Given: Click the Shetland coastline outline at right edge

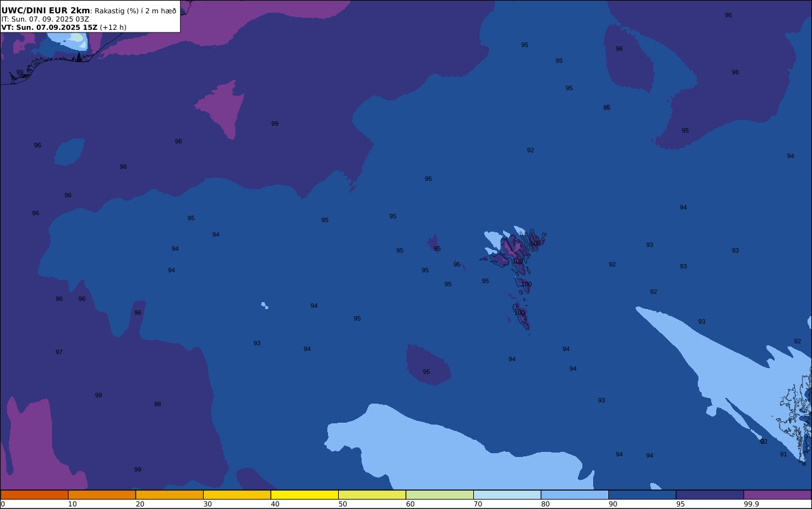Looking at the screenshot, I should coord(796,416).
